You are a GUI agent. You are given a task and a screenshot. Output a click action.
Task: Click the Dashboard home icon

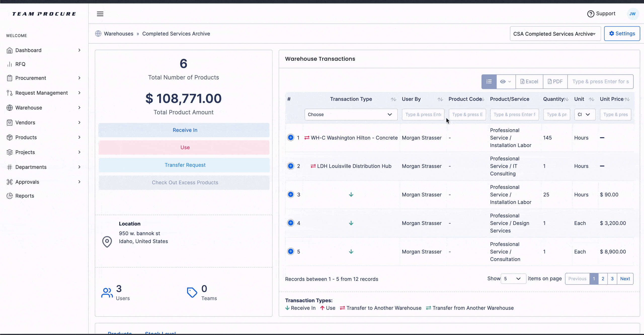[10, 50]
